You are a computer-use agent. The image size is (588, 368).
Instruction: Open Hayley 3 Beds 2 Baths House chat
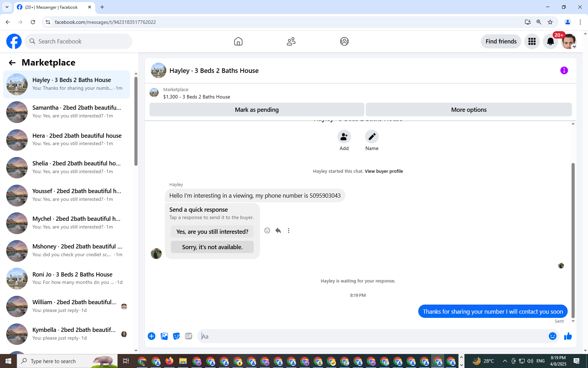point(66,84)
